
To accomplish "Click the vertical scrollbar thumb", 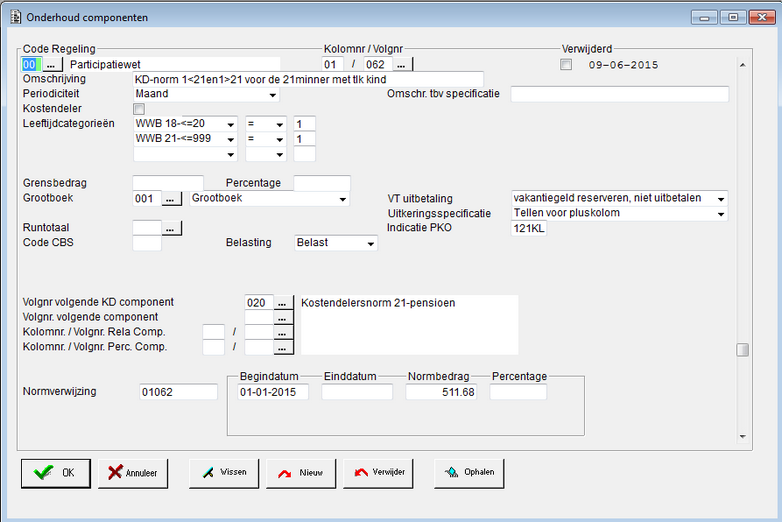I will 743,349.
